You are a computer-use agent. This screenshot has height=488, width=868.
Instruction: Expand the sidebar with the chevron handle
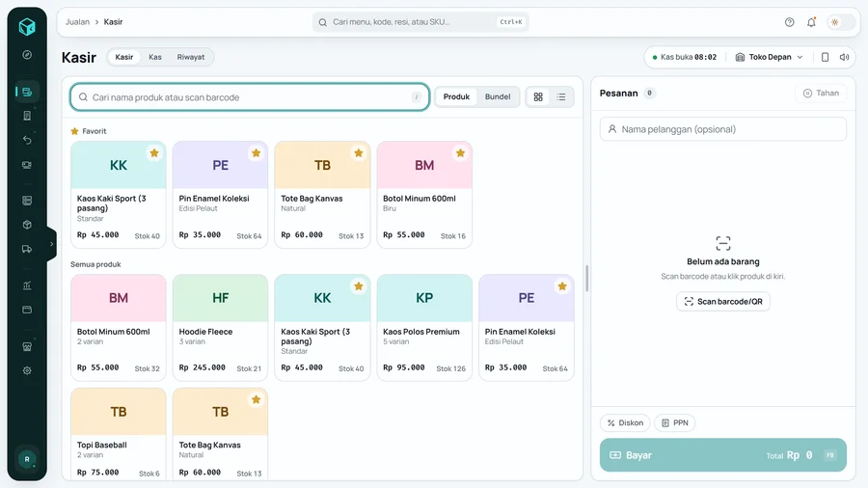pyautogui.click(x=51, y=243)
